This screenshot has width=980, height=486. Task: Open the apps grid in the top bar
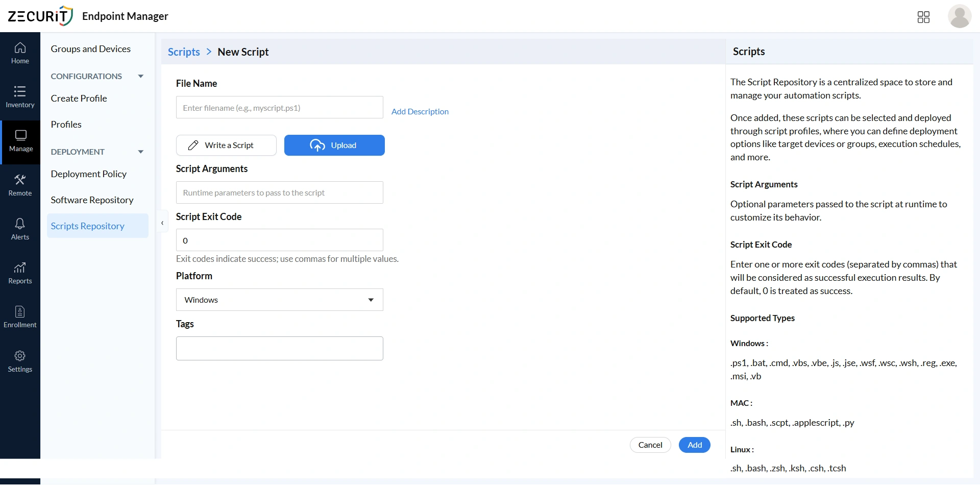(x=923, y=17)
